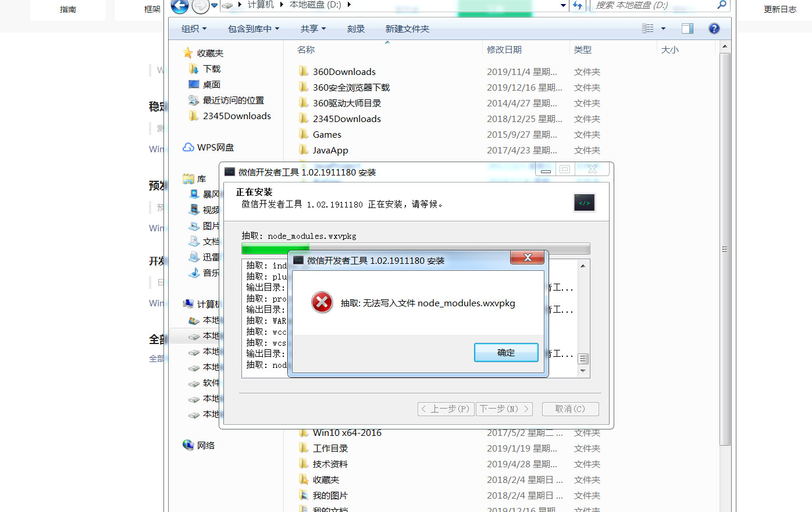Open the 组织 menu in Explorer
This screenshot has height=512, width=812.
(x=194, y=28)
